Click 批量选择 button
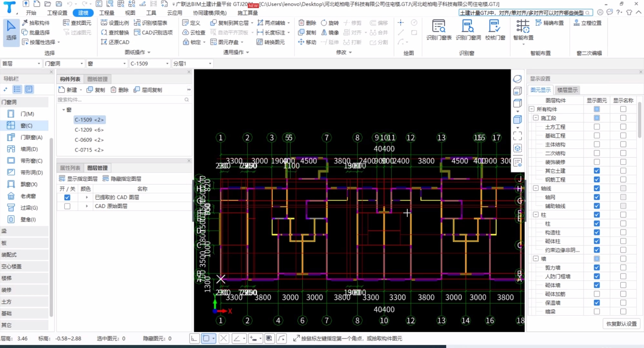 (x=36, y=33)
